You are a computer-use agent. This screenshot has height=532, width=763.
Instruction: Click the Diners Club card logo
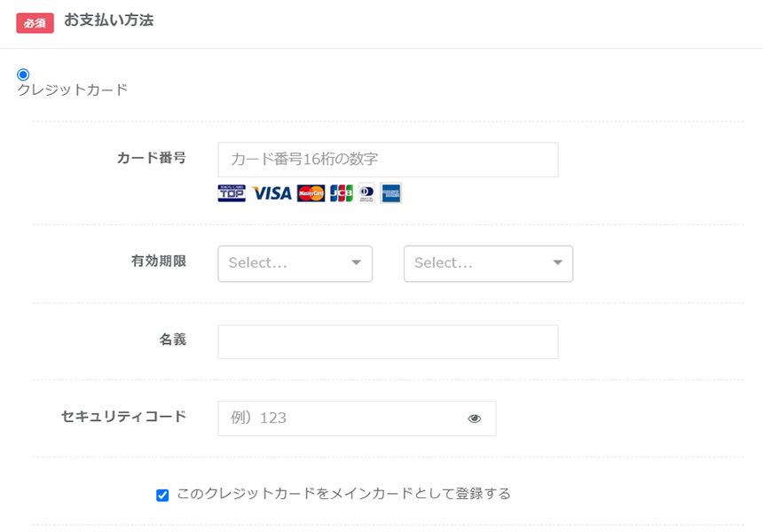366,193
